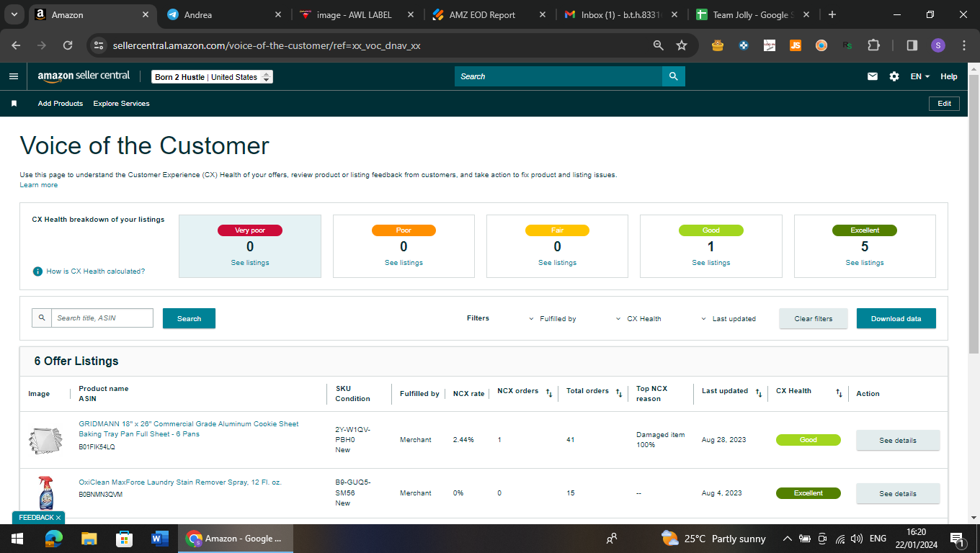The width and height of the screenshot is (980, 553).
Task: Expand the CX Health filter
Action: click(638, 318)
